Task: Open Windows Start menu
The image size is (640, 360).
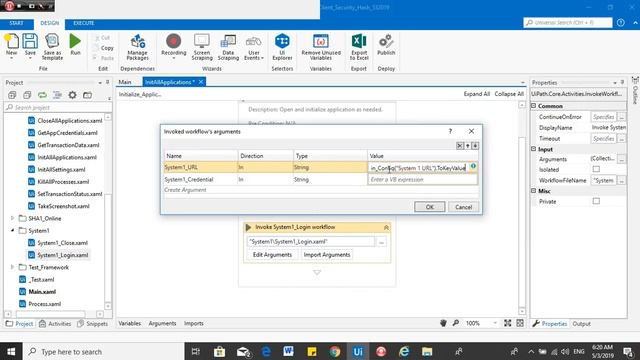Action: point(11,351)
